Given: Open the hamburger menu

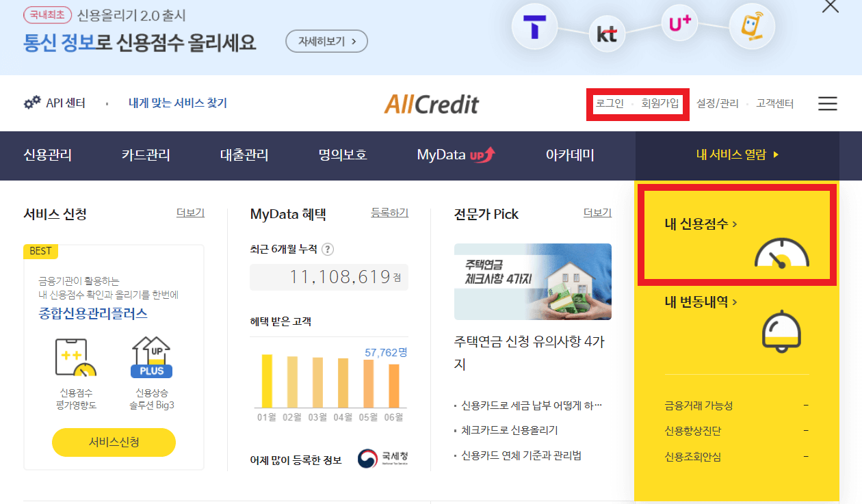Looking at the screenshot, I should (827, 103).
